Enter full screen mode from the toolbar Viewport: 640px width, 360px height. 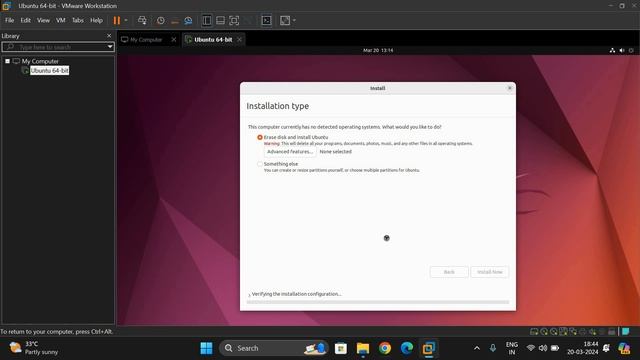click(234, 20)
